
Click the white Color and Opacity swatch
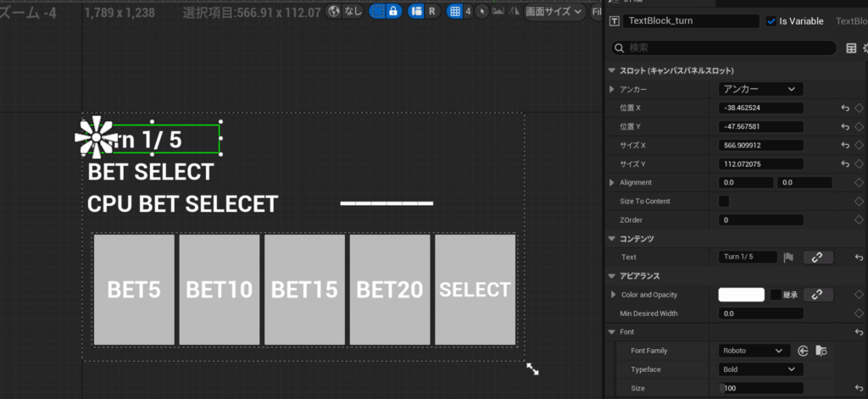click(x=742, y=295)
